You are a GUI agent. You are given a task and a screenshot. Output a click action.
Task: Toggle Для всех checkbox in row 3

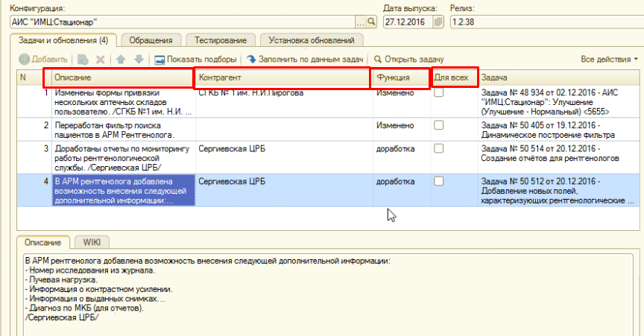coord(438,148)
